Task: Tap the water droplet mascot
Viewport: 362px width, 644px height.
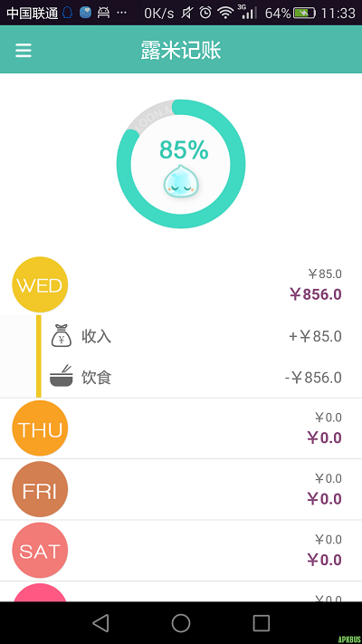Action: pyautogui.click(x=181, y=181)
